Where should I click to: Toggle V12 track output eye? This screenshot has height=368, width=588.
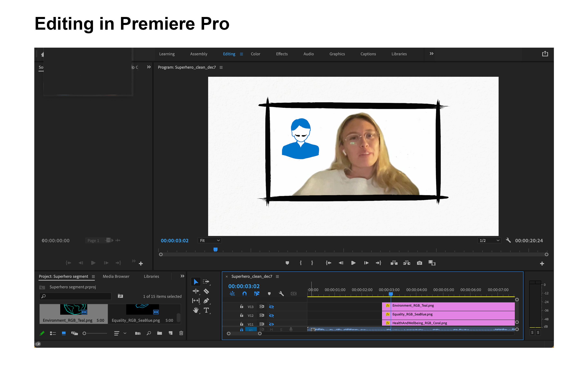point(271,315)
